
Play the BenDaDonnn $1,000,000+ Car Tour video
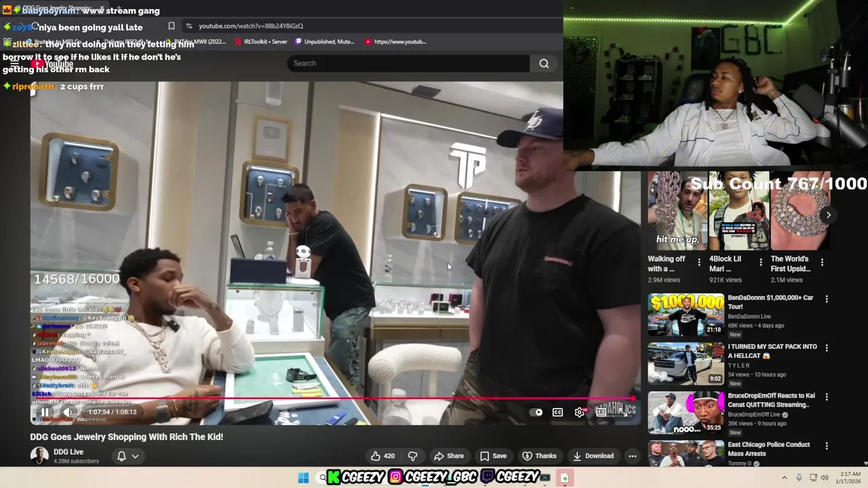pyautogui.click(x=686, y=314)
